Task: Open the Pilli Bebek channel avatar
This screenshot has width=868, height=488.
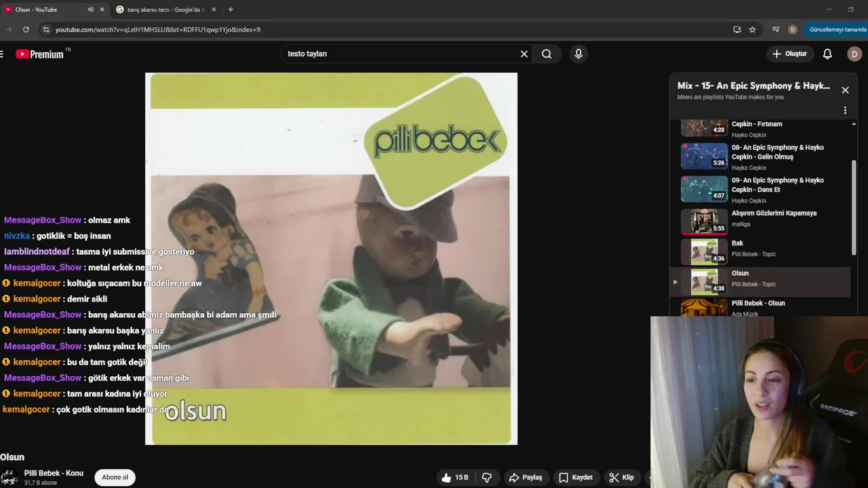Action: (x=9, y=477)
